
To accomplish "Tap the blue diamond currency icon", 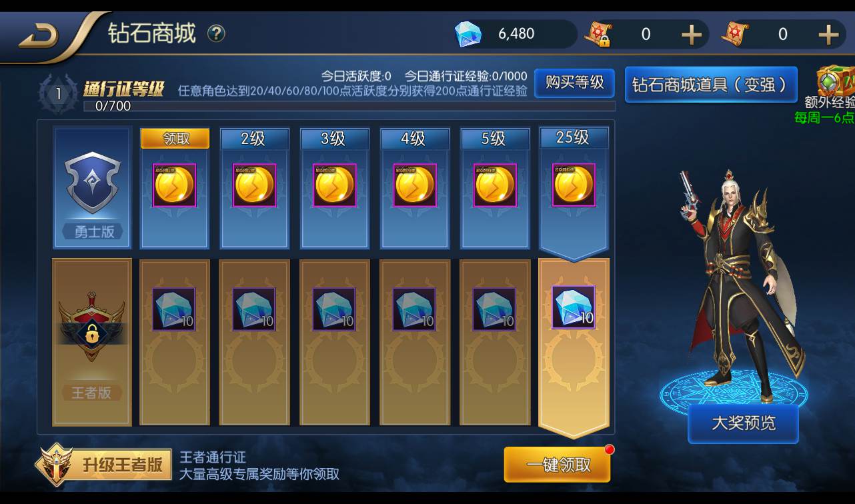I will point(468,34).
